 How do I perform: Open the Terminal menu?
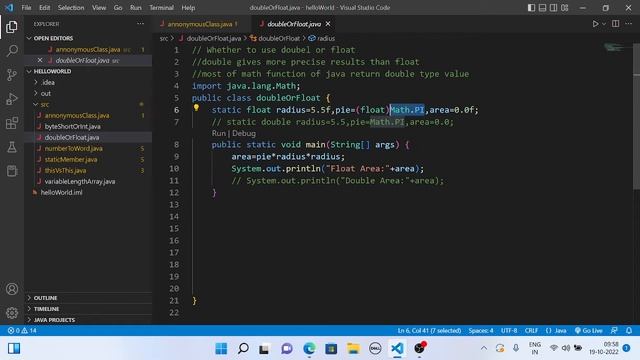coord(161,8)
